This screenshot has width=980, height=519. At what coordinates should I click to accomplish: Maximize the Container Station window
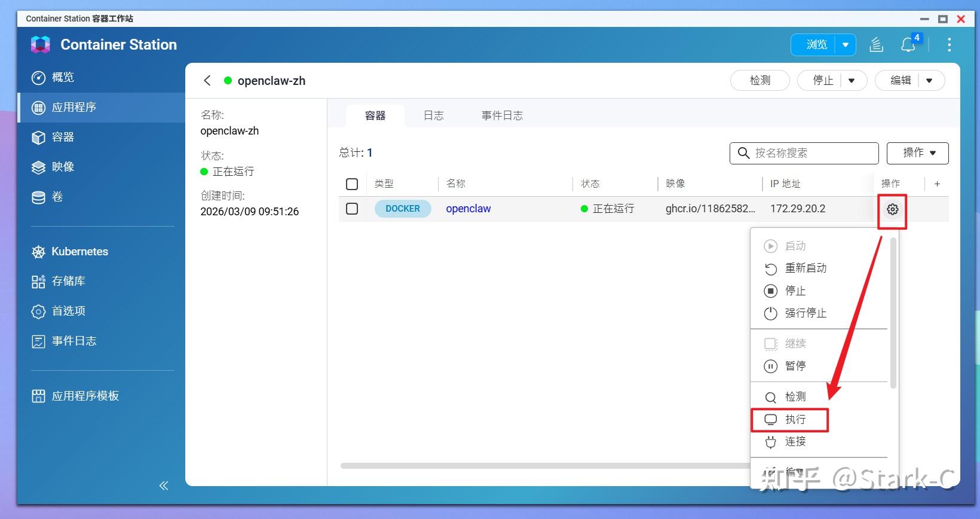tap(943, 19)
